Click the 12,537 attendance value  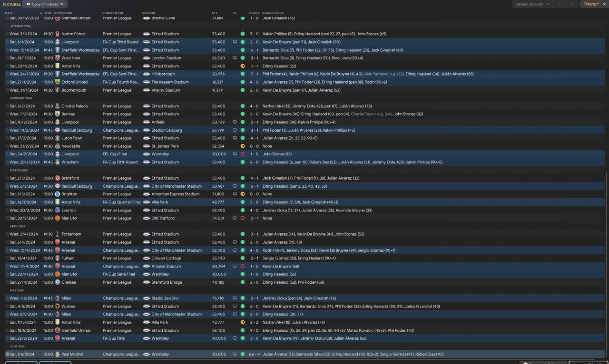[217, 82]
